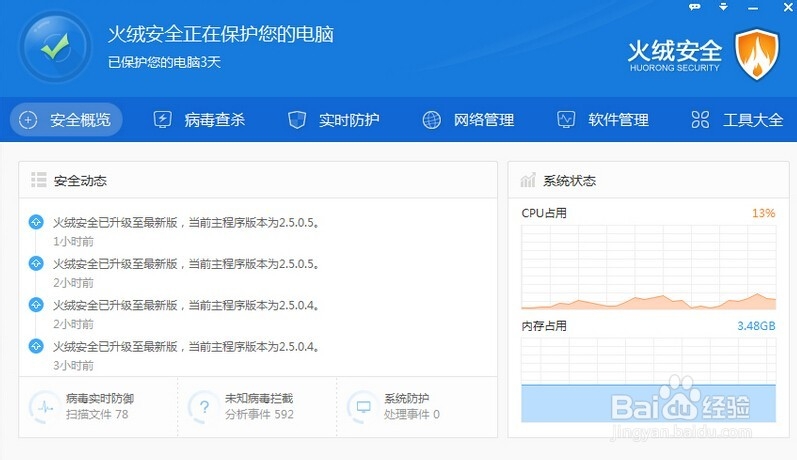797x460 pixels.
Task: Click the 安全动态 panel title
Action: (80, 180)
